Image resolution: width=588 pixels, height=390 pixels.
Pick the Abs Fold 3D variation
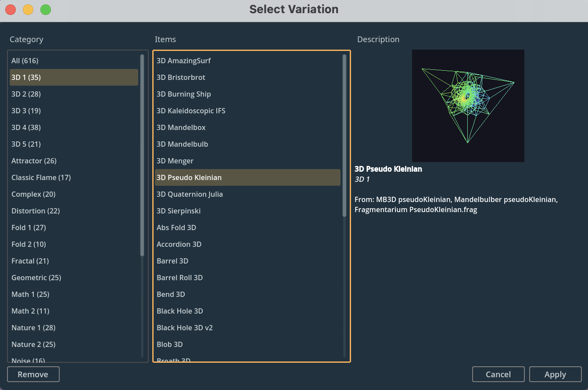click(247, 227)
